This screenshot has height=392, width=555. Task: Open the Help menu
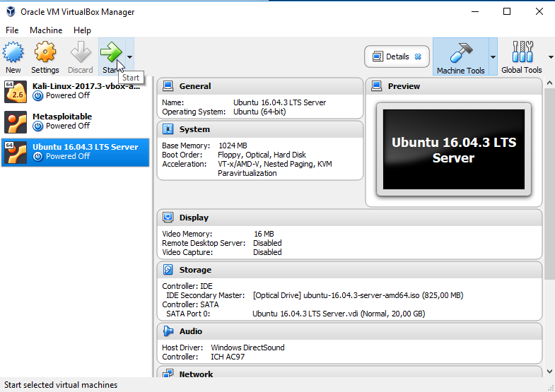point(82,30)
